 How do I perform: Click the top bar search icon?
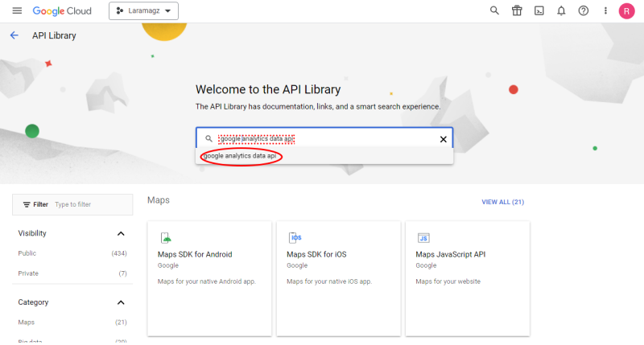494,10
